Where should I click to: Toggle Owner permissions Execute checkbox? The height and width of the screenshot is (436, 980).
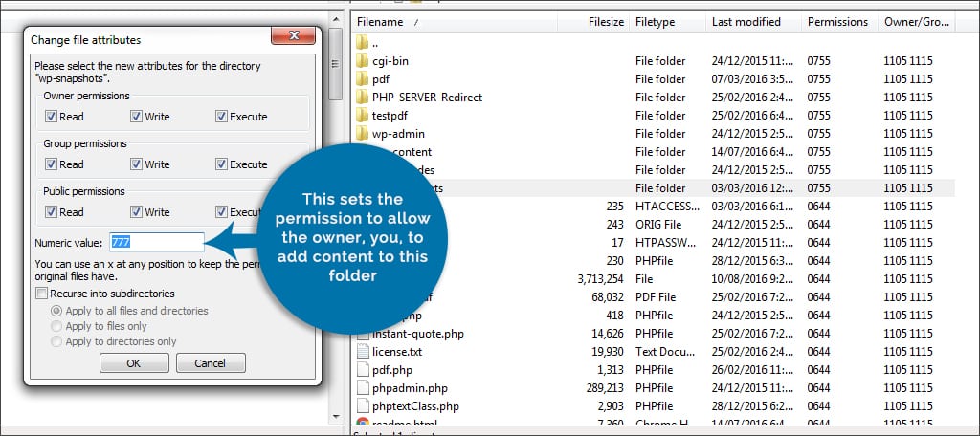pyautogui.click(x=221, y=117)
